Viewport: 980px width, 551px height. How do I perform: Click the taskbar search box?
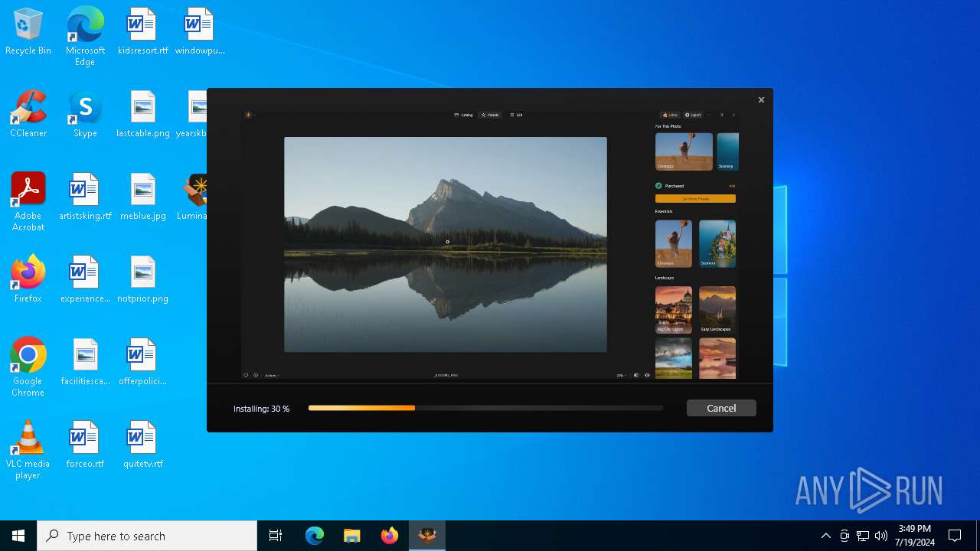coord(147,536)
